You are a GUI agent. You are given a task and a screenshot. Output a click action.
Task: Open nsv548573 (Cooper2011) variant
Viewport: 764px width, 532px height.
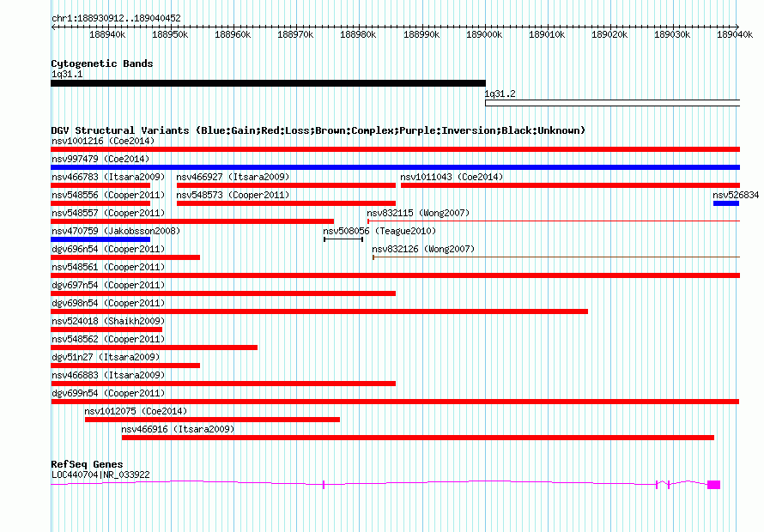(x=233, y=195)
